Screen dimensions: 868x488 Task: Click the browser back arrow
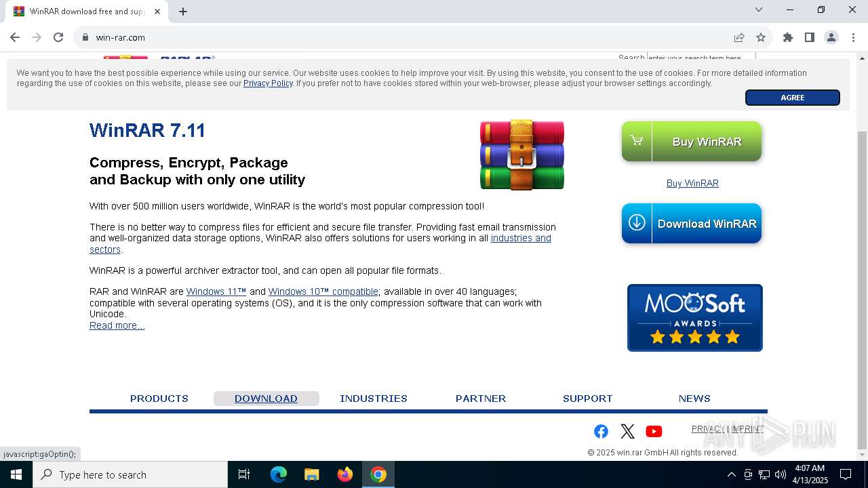15,37
